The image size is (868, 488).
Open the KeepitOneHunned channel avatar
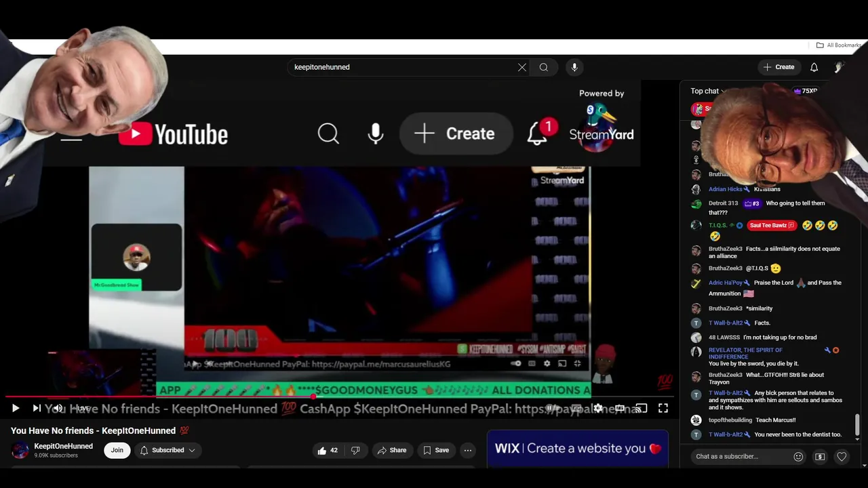click(21, 450)
